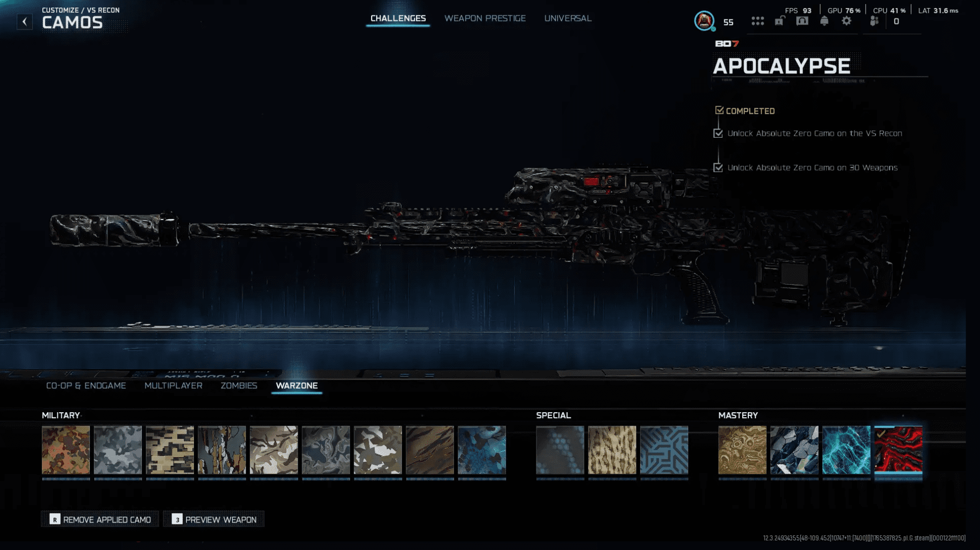Click the unlock padlock icon

(779, 21)
